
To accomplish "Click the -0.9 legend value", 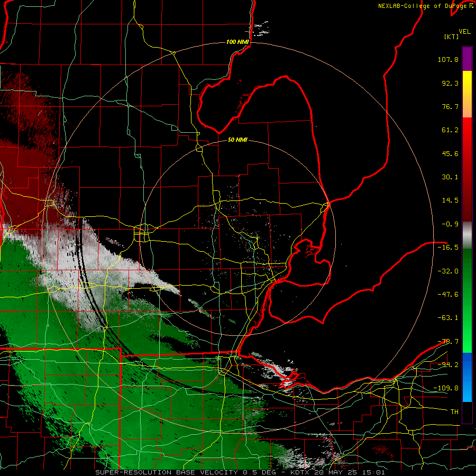I will tap(450, 224).
